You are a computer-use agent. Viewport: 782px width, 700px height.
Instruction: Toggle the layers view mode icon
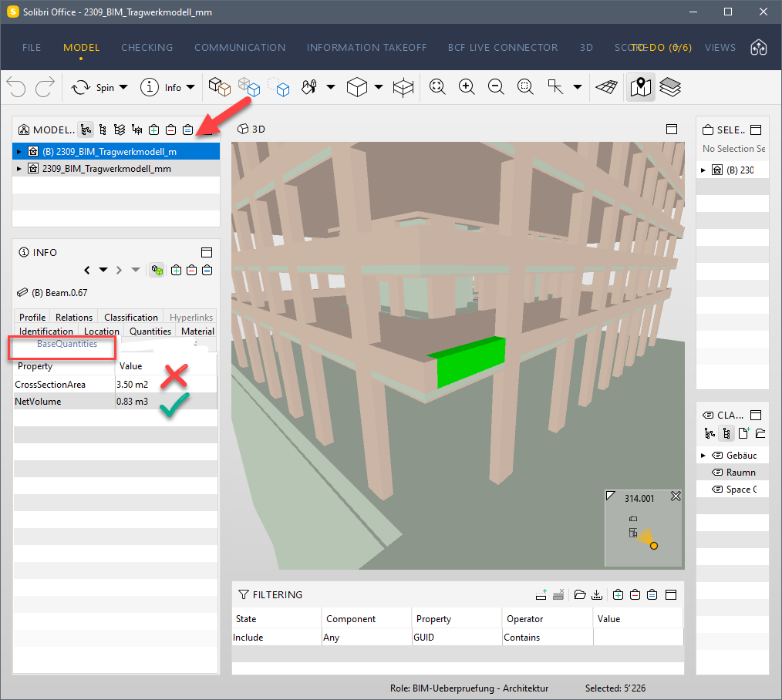[x=669, y=87]
